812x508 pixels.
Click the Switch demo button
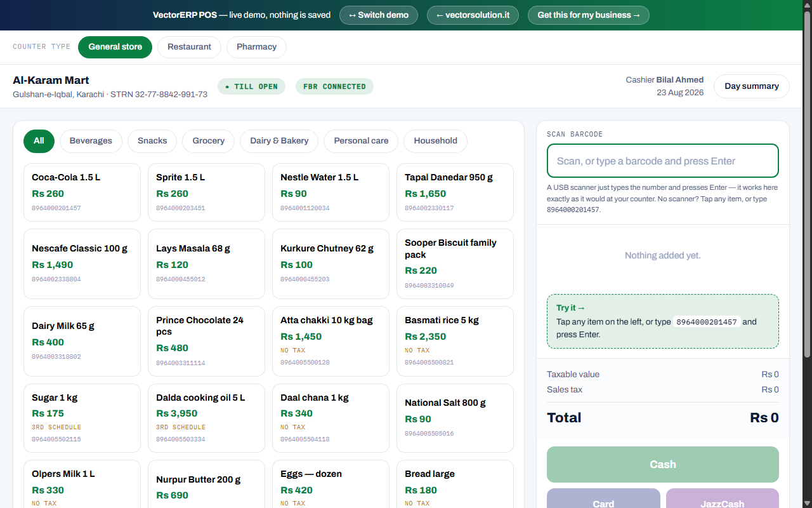pyautogui.click(x=379, y=15)
